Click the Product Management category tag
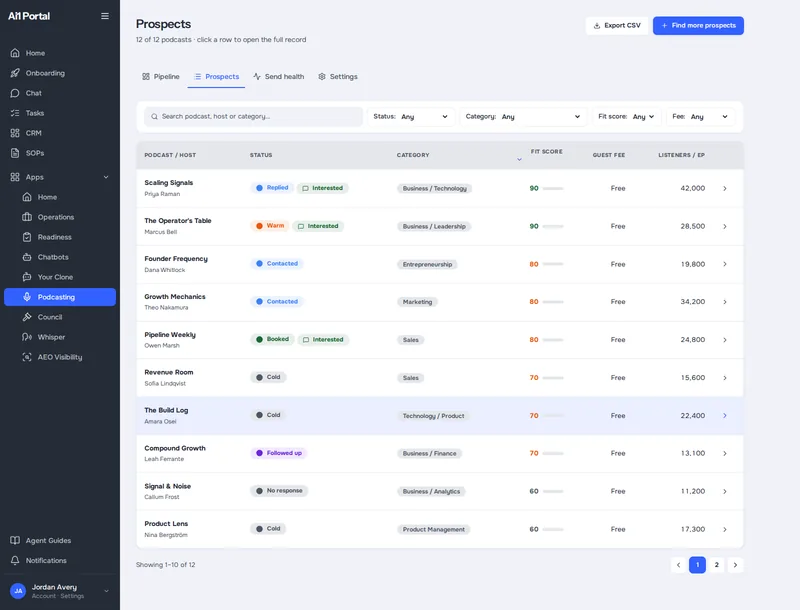Screen dimensions: 800x610 (434, 529)
